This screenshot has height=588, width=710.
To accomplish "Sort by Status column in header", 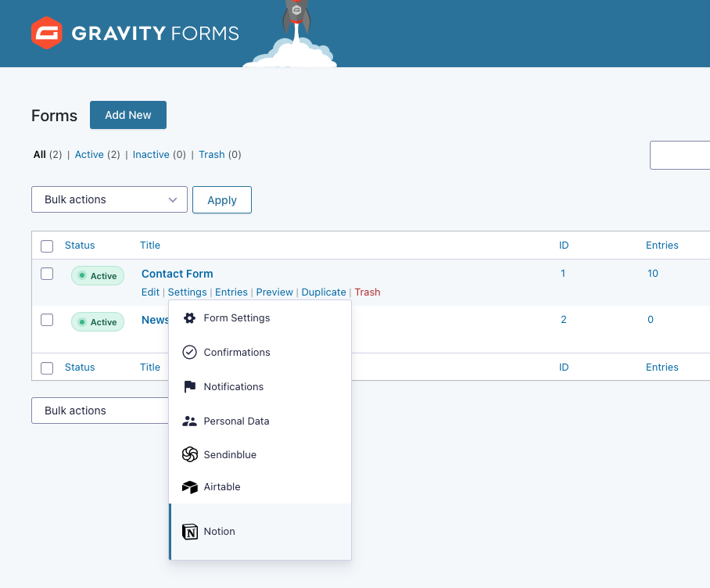I will [x=80, y=246].
